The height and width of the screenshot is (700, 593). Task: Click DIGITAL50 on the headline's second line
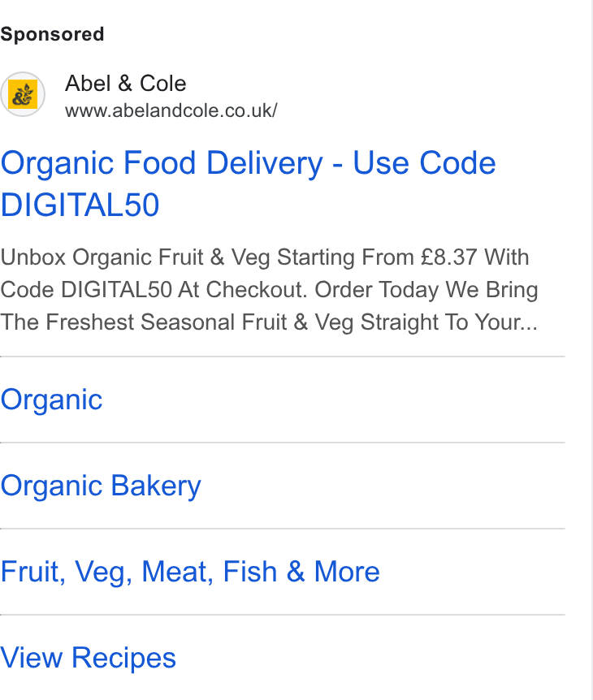pyautogui.click(x=80, y=205)
